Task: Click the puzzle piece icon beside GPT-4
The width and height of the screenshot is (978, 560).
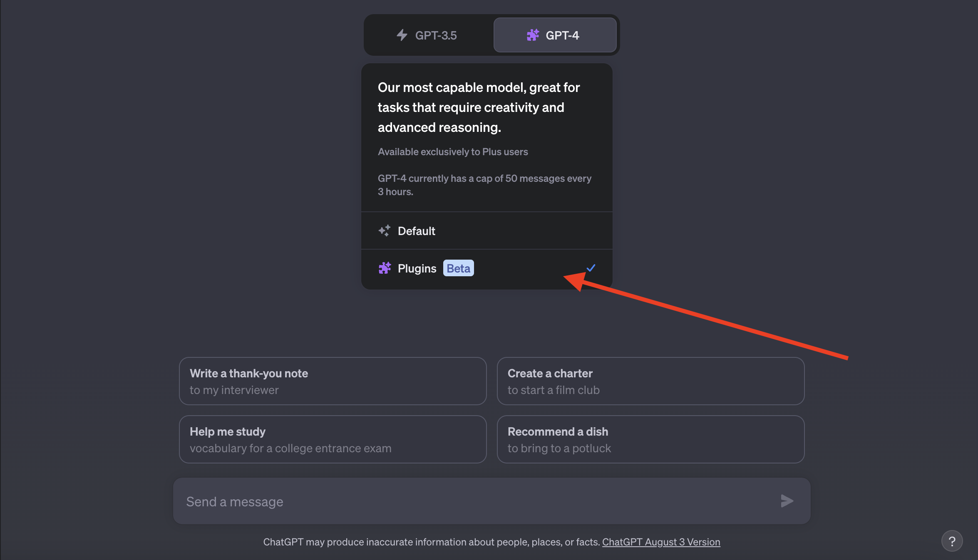Action: pos(533,35)
